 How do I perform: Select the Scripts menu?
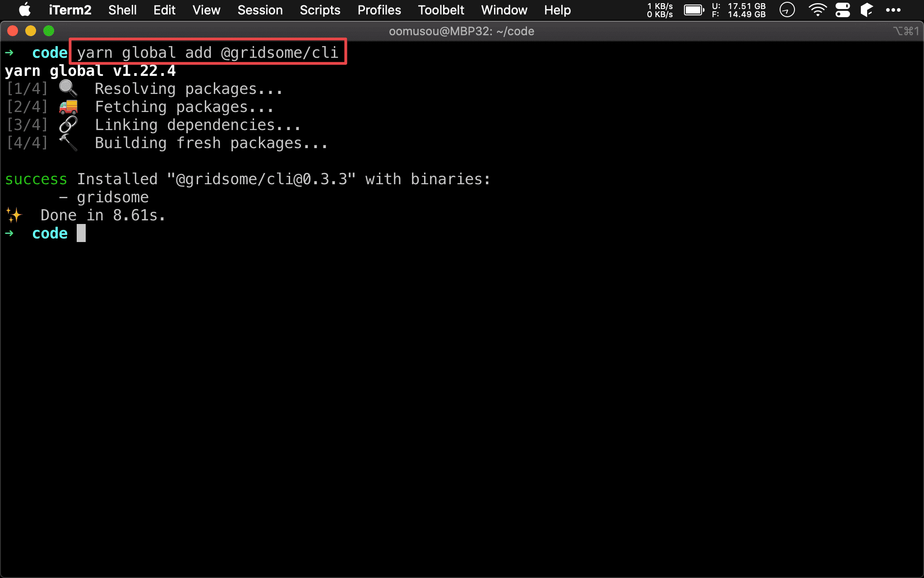pos(321,10)
